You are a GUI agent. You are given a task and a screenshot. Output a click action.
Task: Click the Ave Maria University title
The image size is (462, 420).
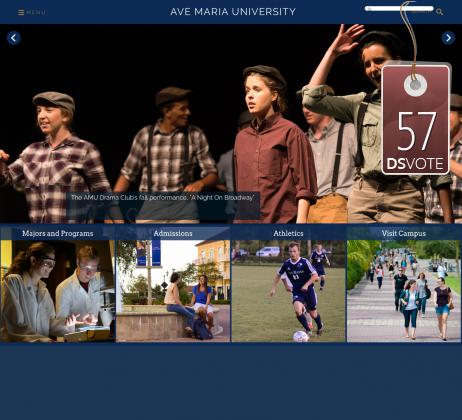(233, 12)
